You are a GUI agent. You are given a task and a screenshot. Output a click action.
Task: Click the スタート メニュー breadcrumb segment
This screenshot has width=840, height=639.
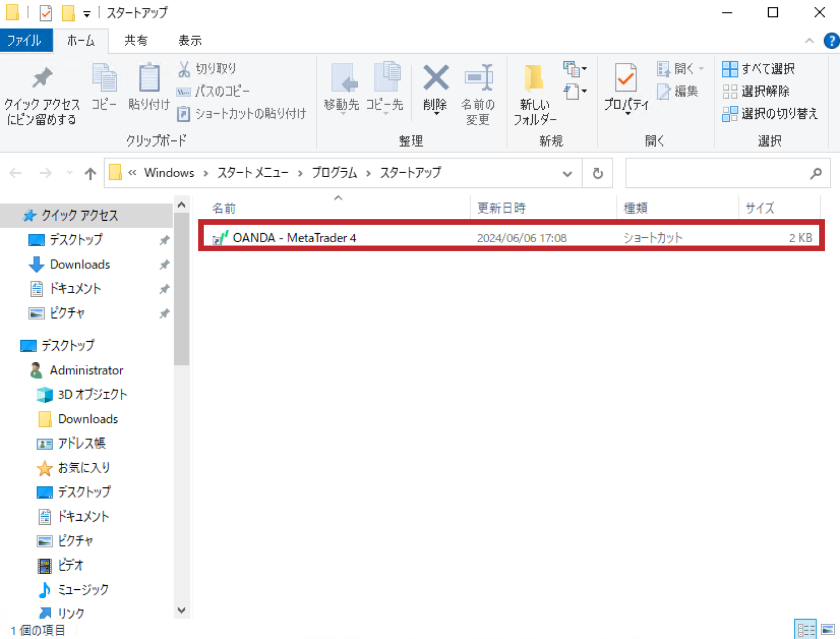tap(253, 173)
